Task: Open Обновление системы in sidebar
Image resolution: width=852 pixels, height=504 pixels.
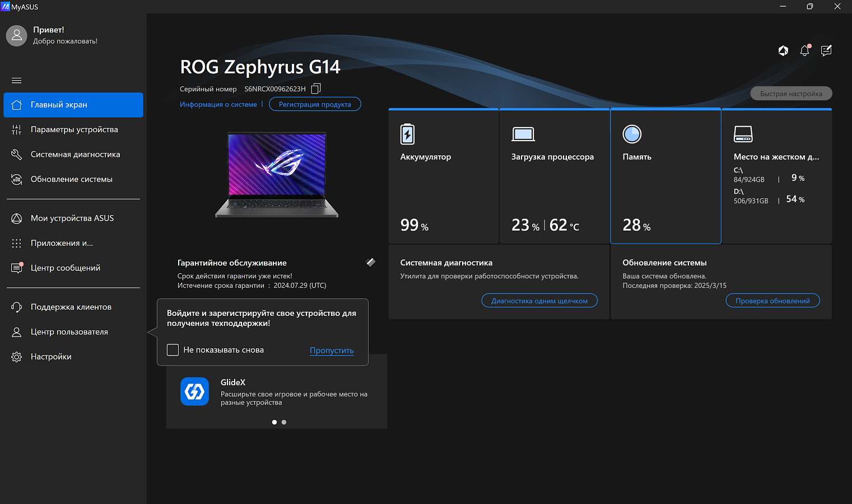Action: pyautogui.click(x=73, y=179)
